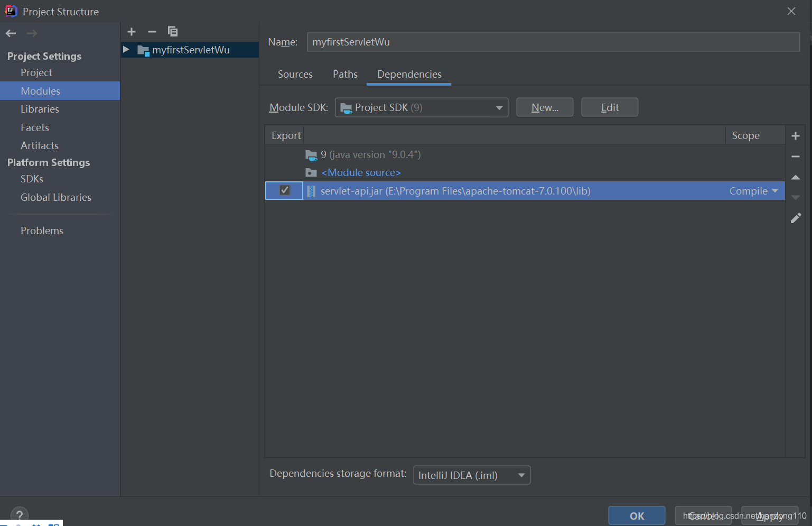Screen dimensions: 812x526
Task: Select the myfirstServletWu module row
Action: coord(190,50)
